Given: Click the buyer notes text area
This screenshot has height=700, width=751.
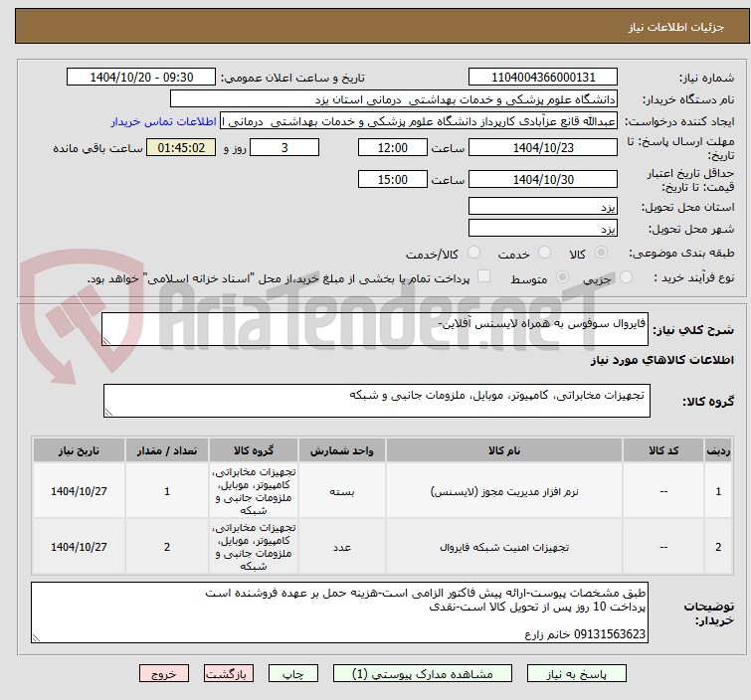Looking at the screenshot, I should pos(339,612).
